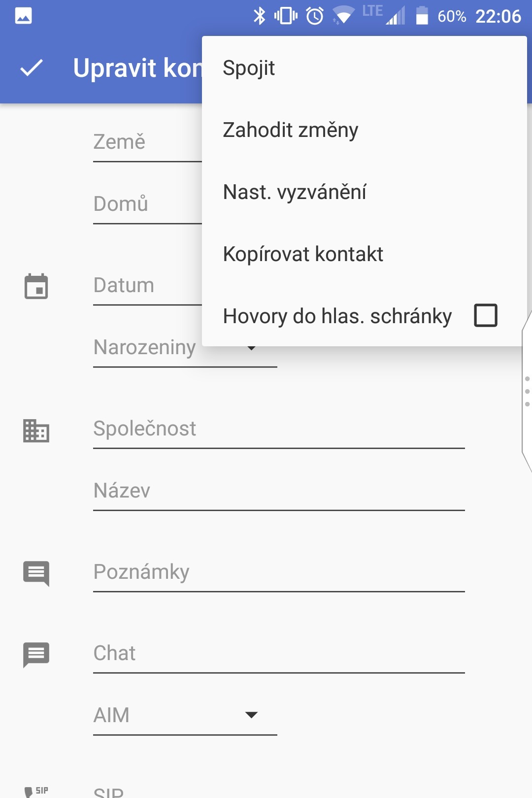
Task: Click the chat bubble icon
Action: tap(36, 655)
